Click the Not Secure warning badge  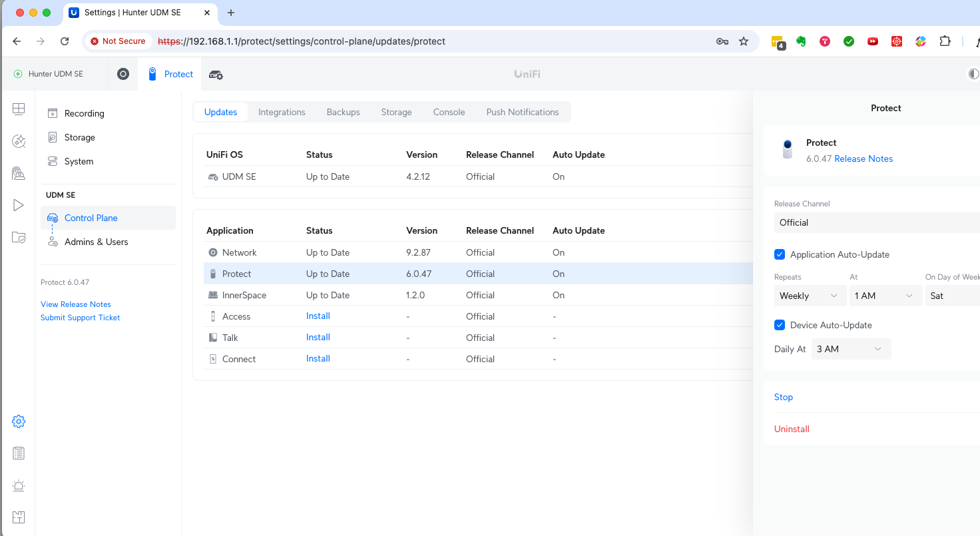click(118, 41)
